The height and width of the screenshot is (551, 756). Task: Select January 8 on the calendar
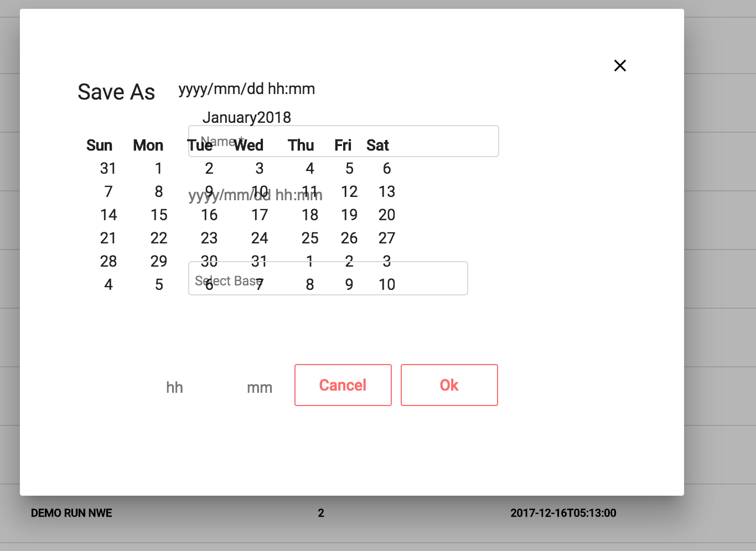(159, 191)
